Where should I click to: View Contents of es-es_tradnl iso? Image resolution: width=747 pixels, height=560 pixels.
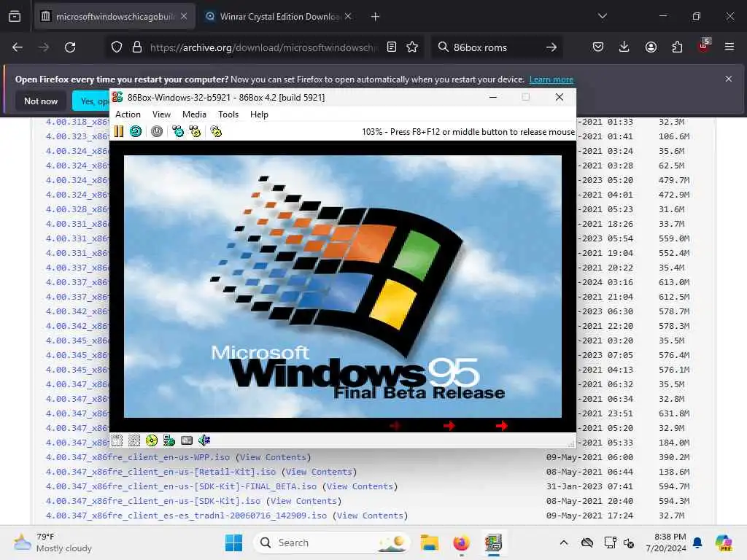pos(370,516)
